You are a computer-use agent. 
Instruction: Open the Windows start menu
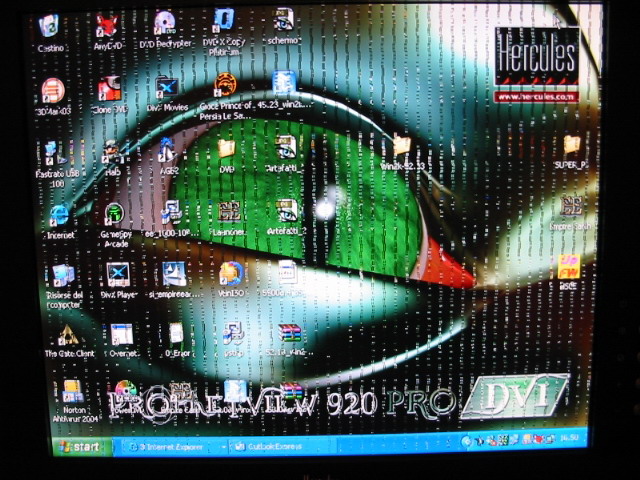tap(83, 447)
